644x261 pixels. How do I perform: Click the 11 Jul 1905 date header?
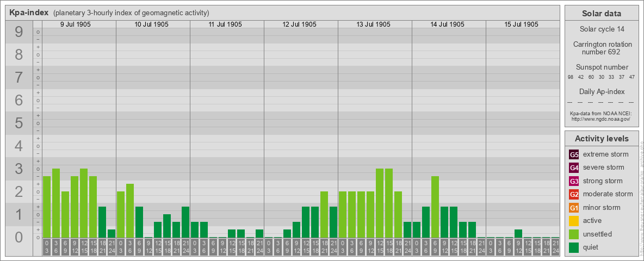[225, 24]
